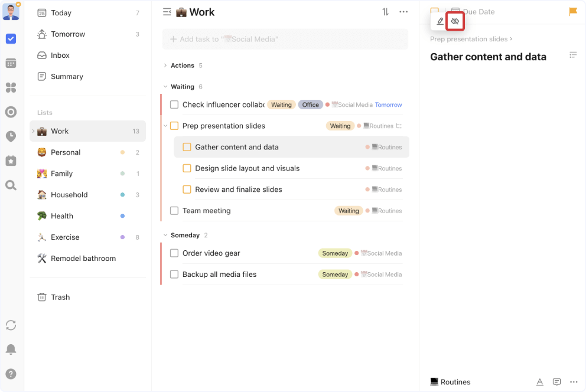Screen dimensions: 586x392
Task: Expand the Actions section
Action: point(166,66)
